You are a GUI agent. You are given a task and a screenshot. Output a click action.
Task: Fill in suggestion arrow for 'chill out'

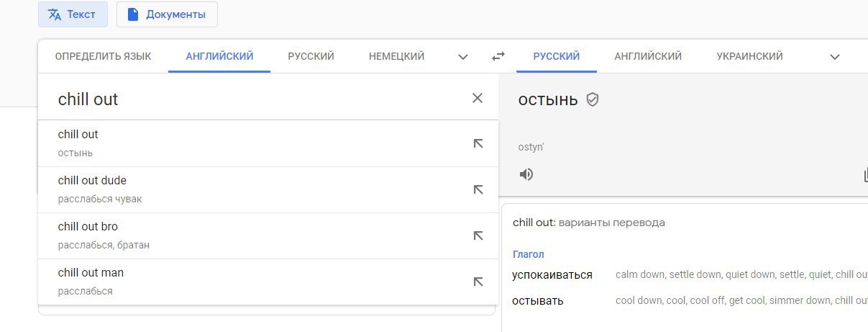[478, 143]
